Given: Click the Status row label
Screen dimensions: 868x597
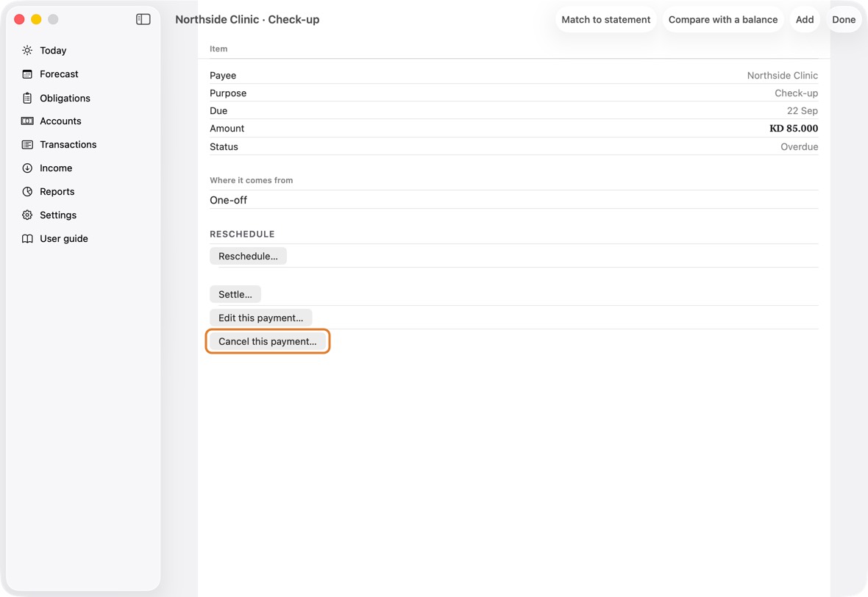Looking at the screenshot, I should tap(224, 146).
